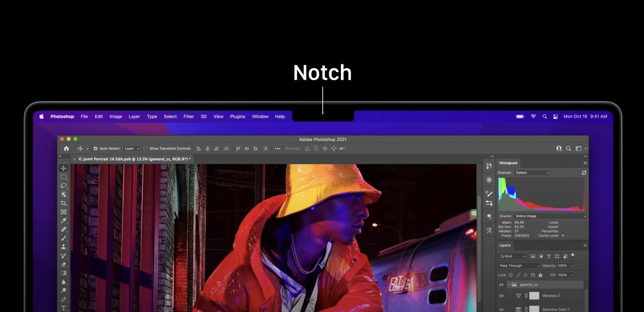Open the Window menu
The width and height of the screenshot is (644, 312).
[x=260, y=116]
